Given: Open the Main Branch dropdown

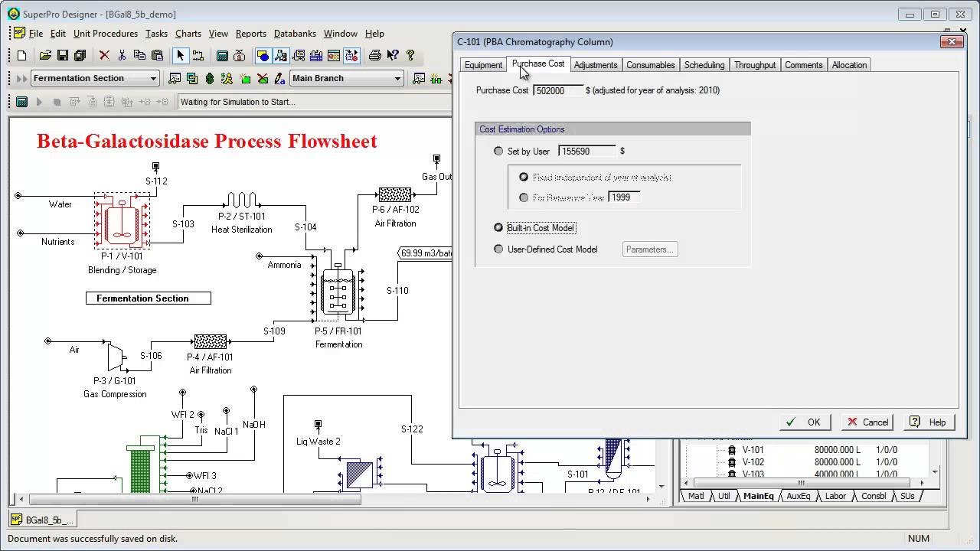Looking at the screenshot, I should pyautogui.click(x=397, y=78).
